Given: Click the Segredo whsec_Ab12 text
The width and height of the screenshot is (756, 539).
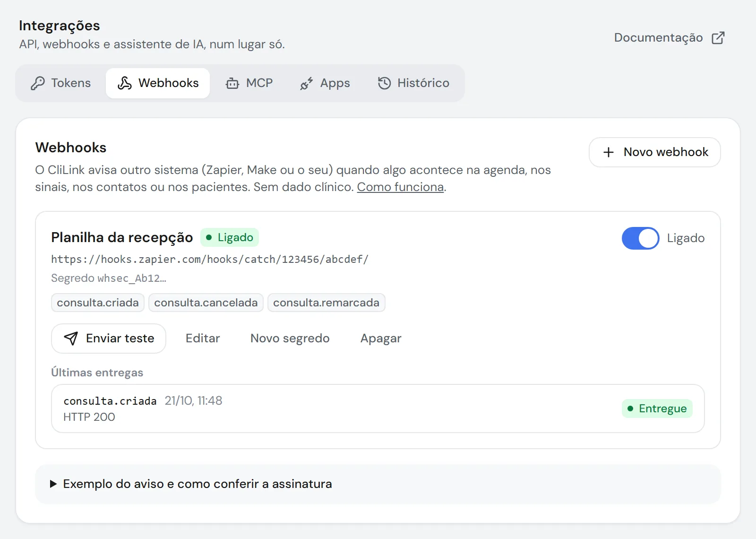Looking at the screenshot, I should (109, 278).
